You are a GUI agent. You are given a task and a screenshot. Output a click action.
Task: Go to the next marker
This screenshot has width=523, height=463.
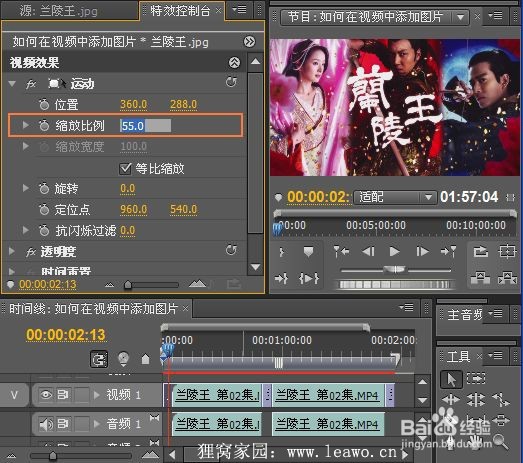coord(448,252)
